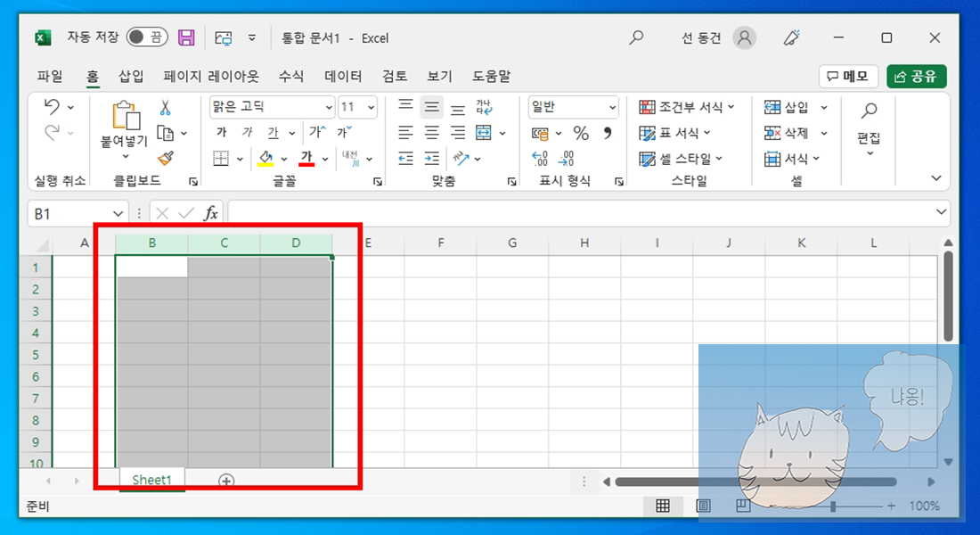Open Data (데이터) tab
The height and width of the screenshot is (535, 980).
click(x=343, y=77)
